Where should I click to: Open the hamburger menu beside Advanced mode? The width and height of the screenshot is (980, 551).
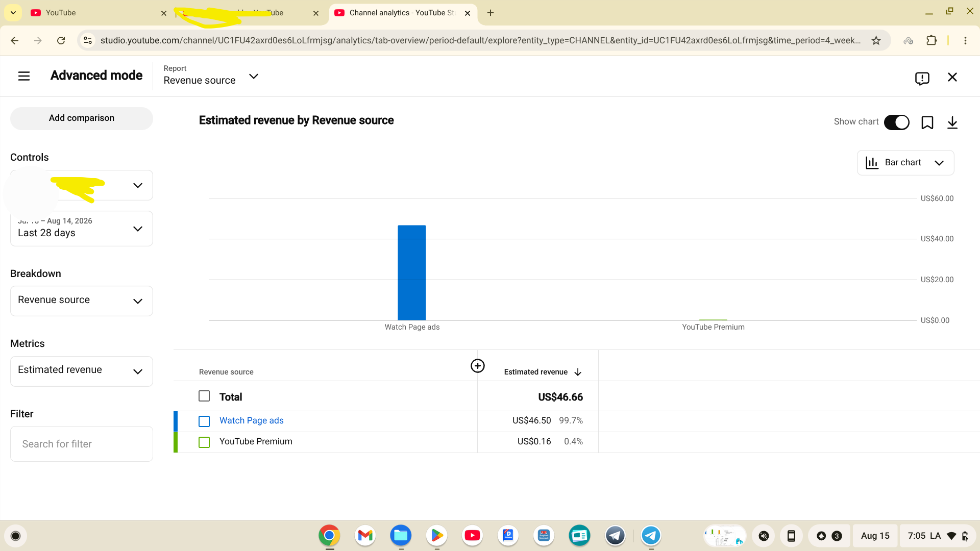pyautogui.click(x=24, y=77)
